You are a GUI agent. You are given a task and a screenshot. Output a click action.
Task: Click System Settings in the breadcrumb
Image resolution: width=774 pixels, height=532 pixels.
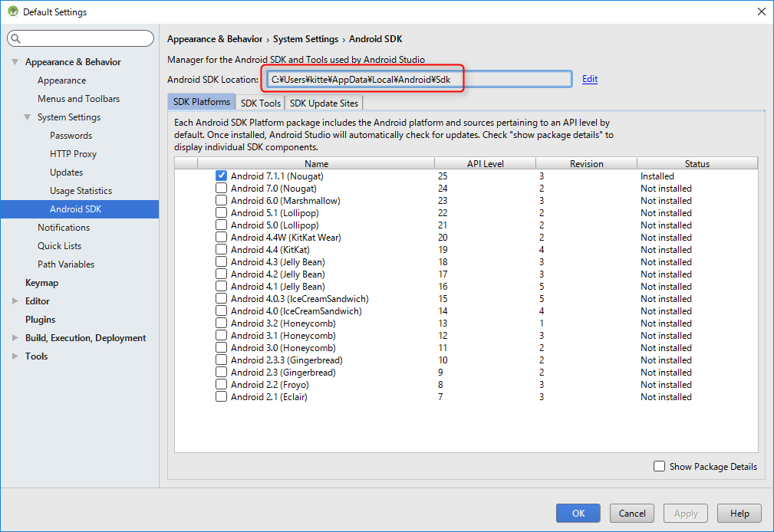click(305, 39)
